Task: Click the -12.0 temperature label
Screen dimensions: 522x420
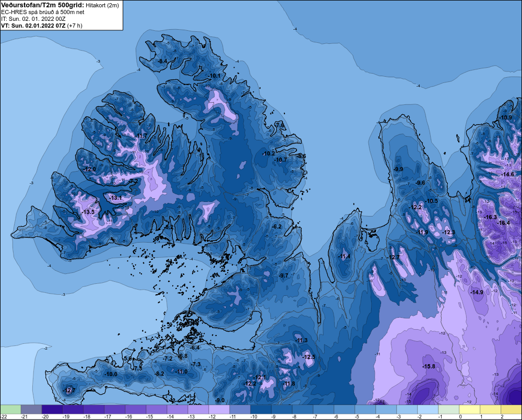Action: 90,169
